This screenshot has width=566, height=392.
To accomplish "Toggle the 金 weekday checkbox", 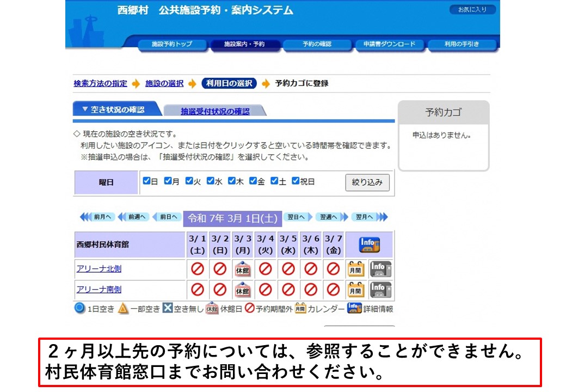I will [x=253, y=181].
